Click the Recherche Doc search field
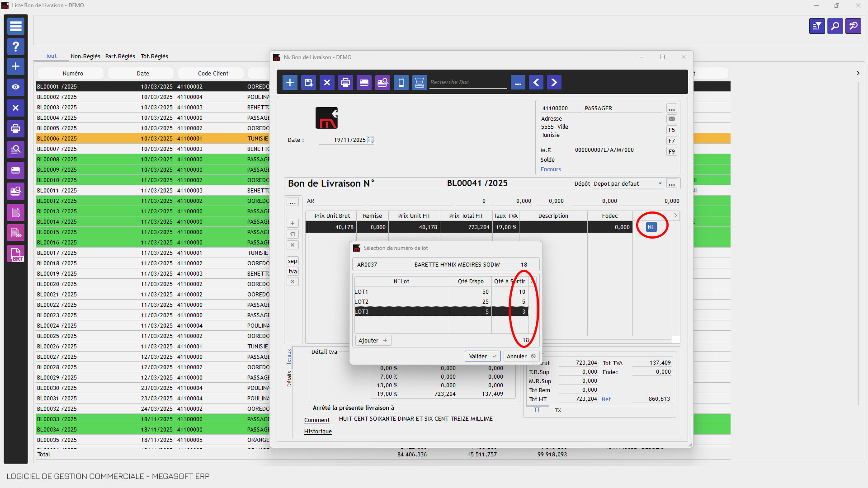Image resolution: width=868 pixels, height=488 pixels. pyautogui.click(x=468, y=82)
